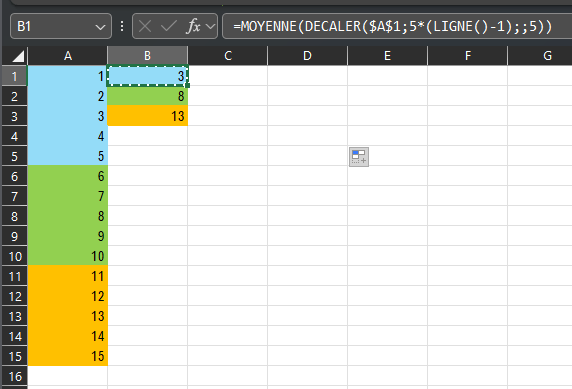572x389 pixels.
Task: Select cell A14 containing 14
Action: point(67,336)
